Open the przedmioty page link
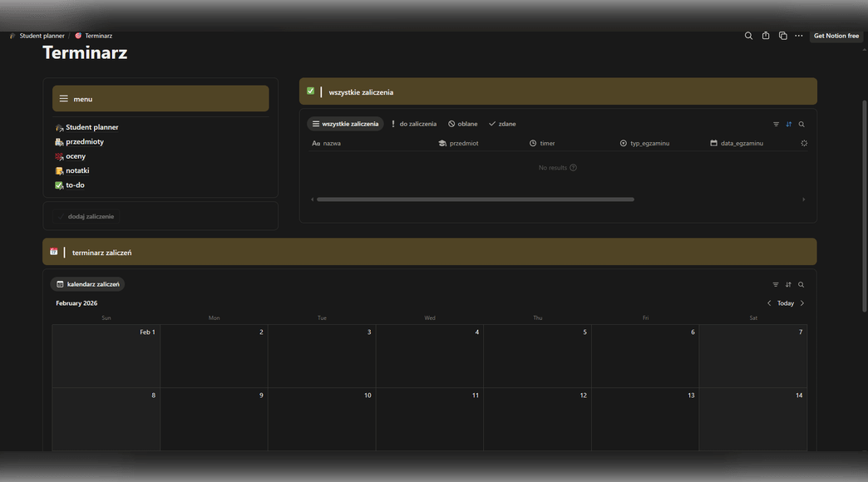 pos(84,142)
